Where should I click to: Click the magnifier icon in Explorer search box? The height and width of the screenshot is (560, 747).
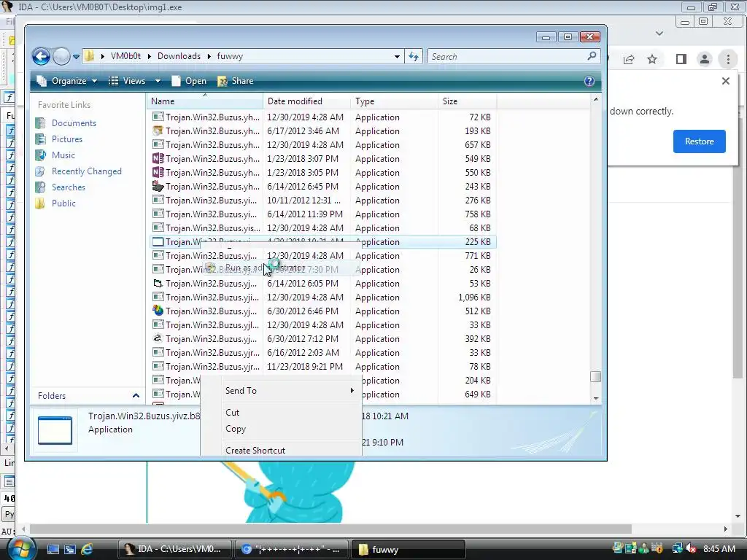(592, 56)
